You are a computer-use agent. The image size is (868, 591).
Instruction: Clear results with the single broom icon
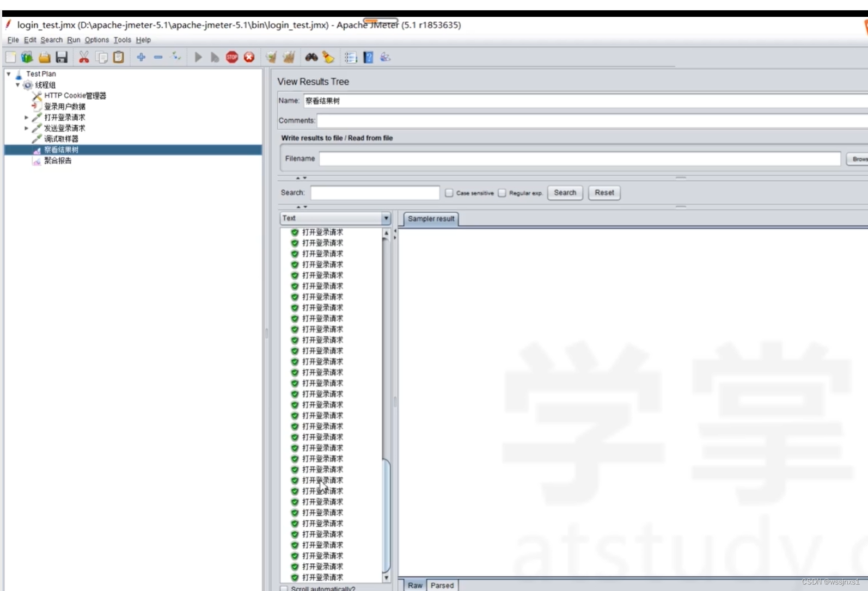pyautogui.click(x=271, y=57)
